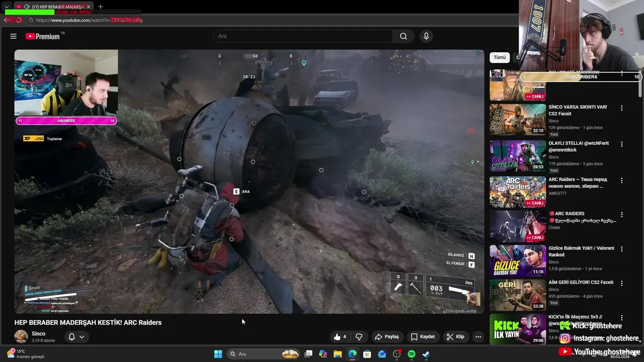Open Windows Start menu

[218, 354]
